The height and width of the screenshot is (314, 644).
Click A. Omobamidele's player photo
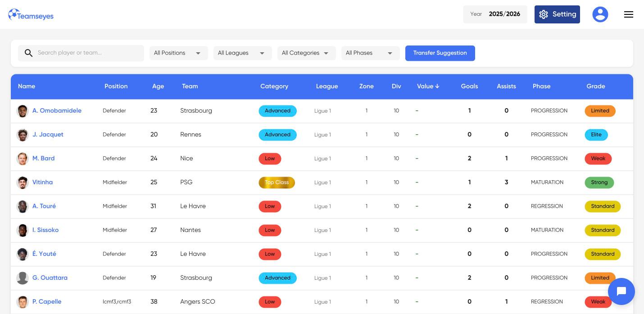[x=23, y=111]
